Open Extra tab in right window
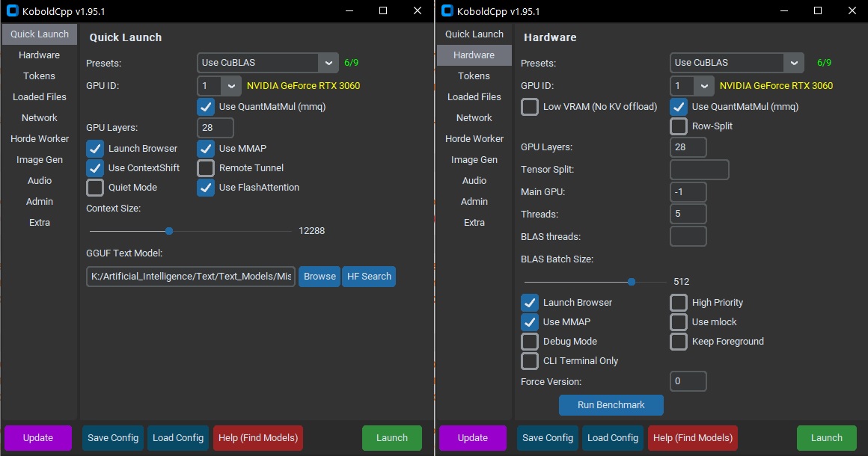868x456 pixels. coord(474,223)
